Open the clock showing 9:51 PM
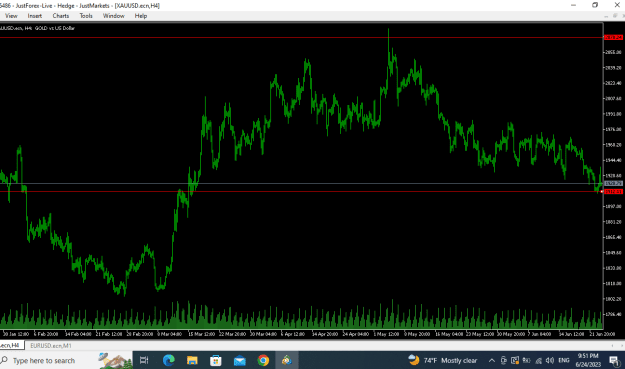 pos(588,360)
